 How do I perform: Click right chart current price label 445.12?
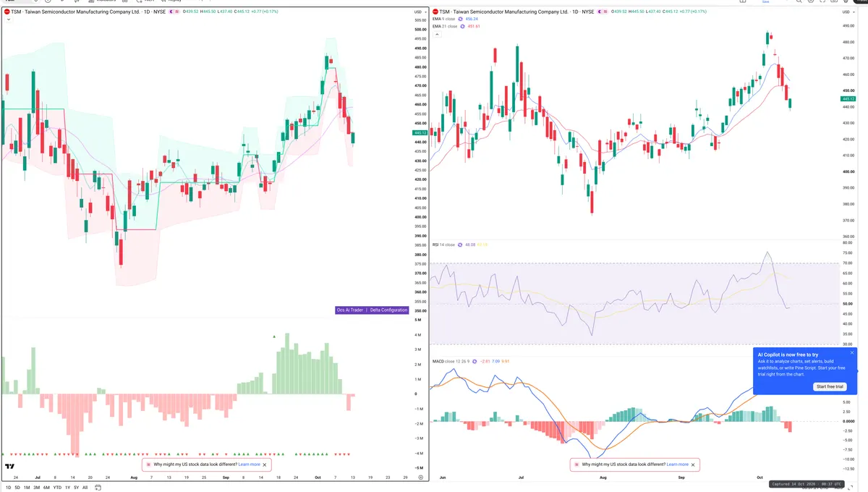coord(848,98)
